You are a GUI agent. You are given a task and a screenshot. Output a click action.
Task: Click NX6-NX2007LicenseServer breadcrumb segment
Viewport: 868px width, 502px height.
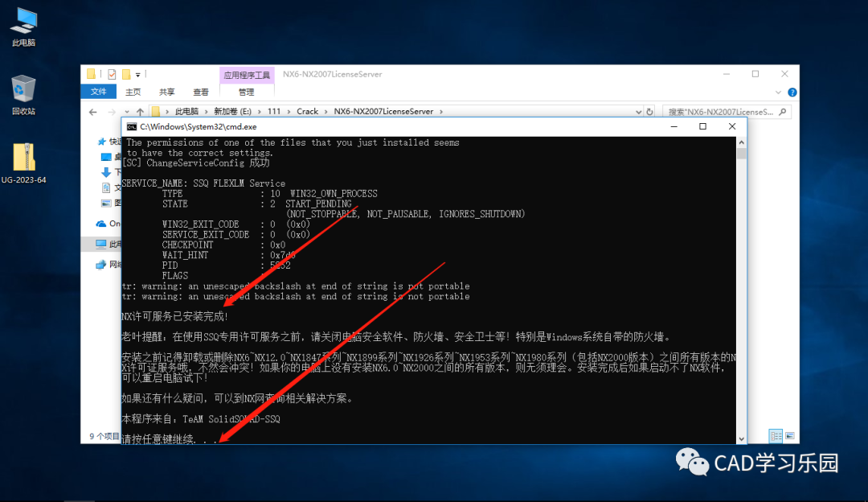coord(383,111)
